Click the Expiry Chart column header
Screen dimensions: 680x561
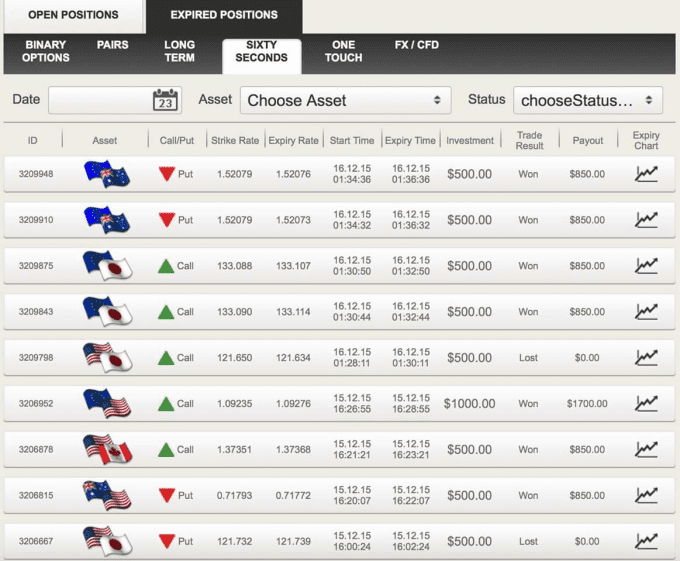[x=646, y=140]
